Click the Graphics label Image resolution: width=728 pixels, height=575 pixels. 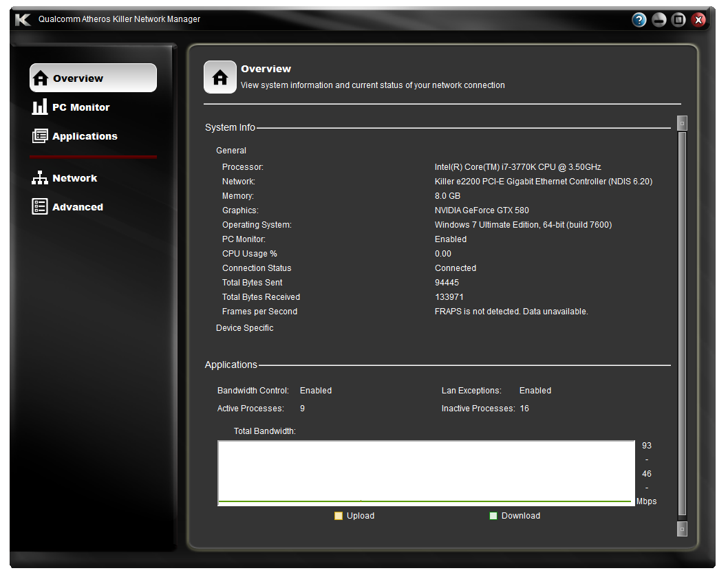point(240,210)
